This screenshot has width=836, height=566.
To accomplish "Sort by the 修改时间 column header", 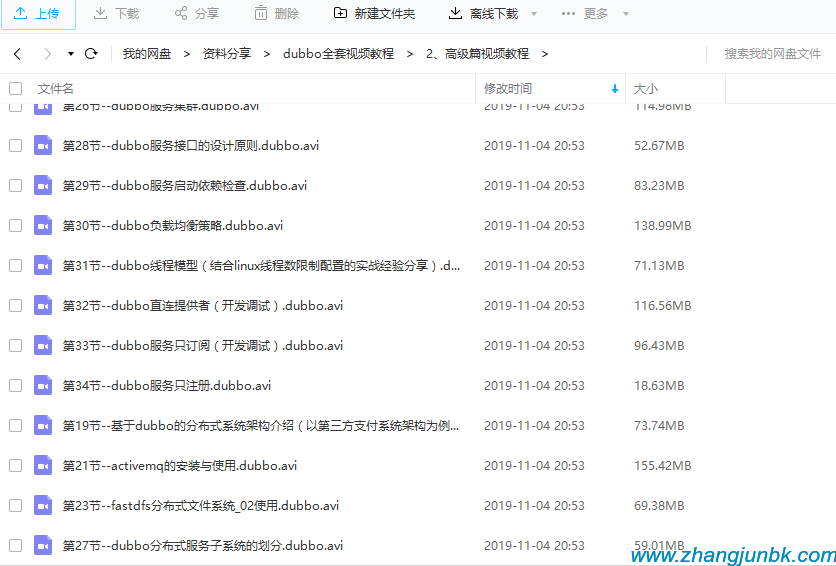I will 508,88.
